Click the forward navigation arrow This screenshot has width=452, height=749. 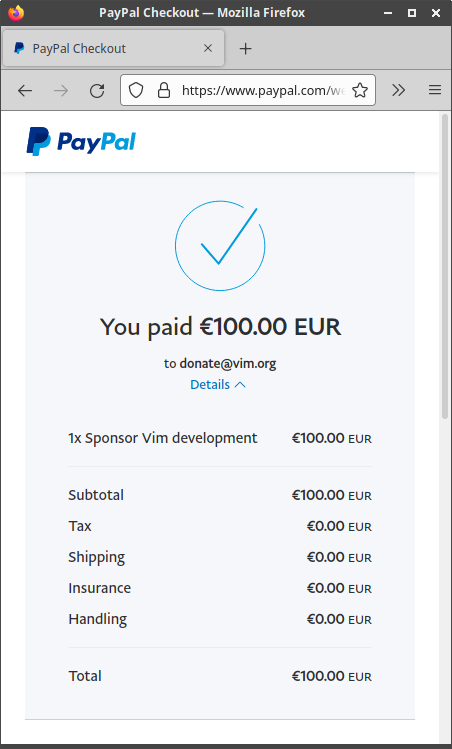pos(61,90)
